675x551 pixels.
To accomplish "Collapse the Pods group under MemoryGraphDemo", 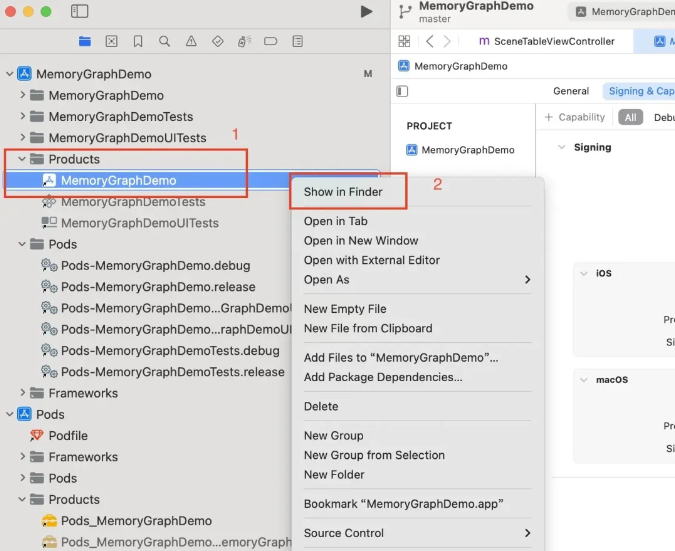I will (22, 244).
